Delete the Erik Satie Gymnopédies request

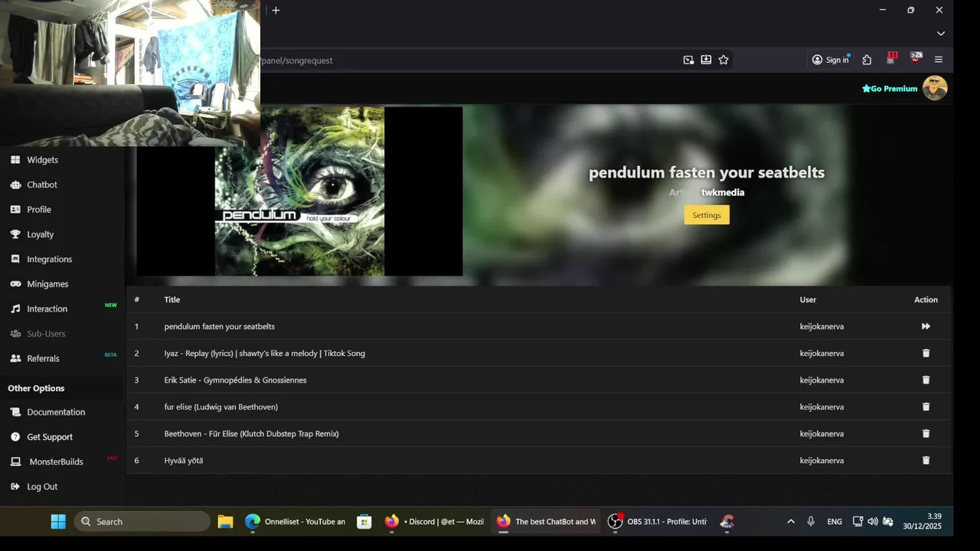[x=926, y=380]
